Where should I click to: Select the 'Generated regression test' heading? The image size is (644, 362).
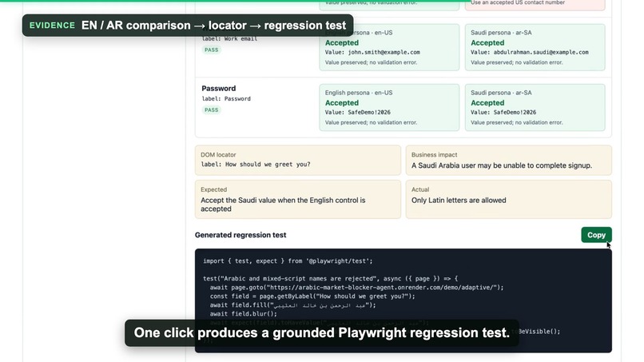241,235
